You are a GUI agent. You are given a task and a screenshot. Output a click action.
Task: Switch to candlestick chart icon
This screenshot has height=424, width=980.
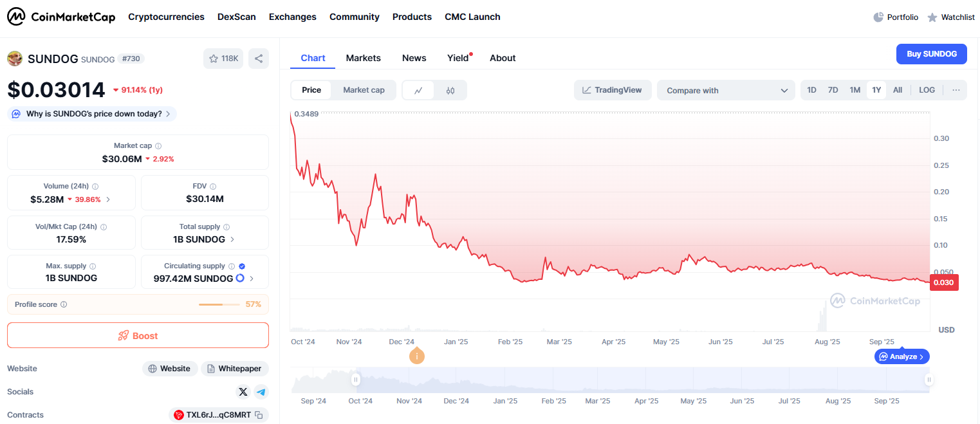click(x=450, y=90)
